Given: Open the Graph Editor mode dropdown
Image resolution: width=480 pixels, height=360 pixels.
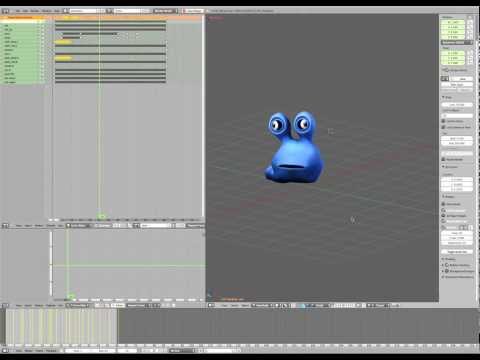Looking at the screenshot, I should click(x=79, y=305).
